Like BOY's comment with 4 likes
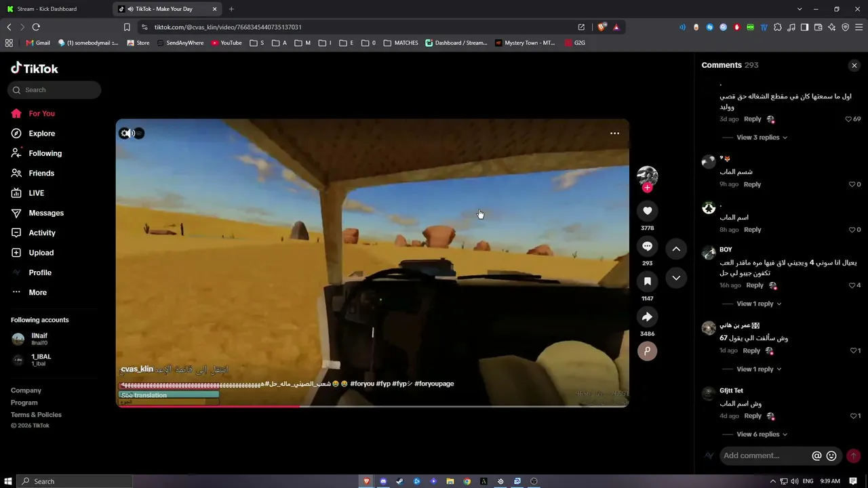The width and height of the screenshot is (868, 488). click(x=852, y=285)
